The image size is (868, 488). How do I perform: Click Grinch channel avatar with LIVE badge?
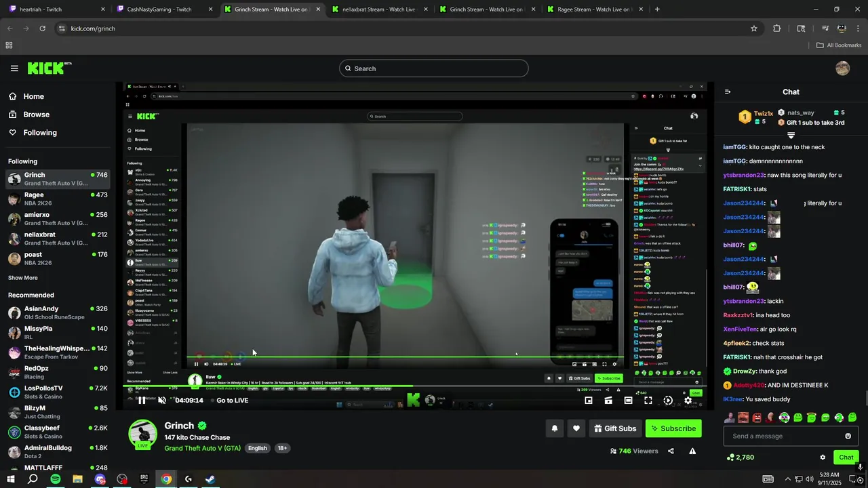pyautogui.click(x=143, y=434)
